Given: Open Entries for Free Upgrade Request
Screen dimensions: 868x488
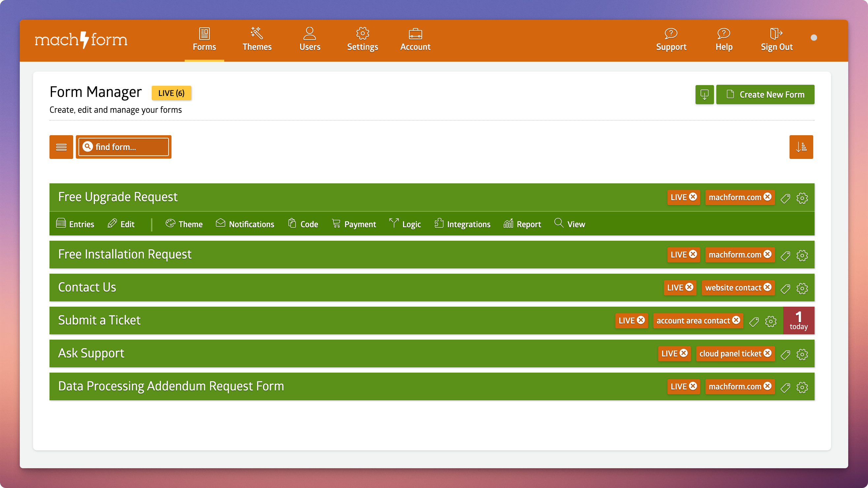Looking at the screenshot, I should (x=75, y=224).
